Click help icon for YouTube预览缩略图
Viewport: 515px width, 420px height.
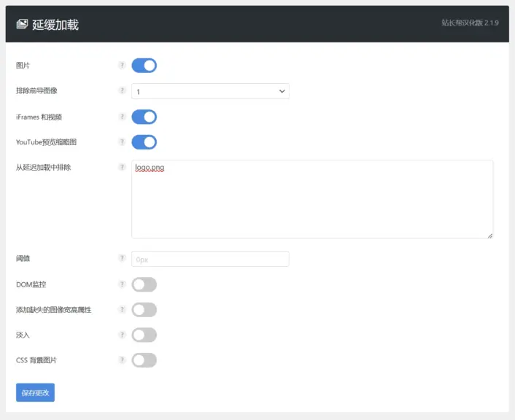[122, 142]
